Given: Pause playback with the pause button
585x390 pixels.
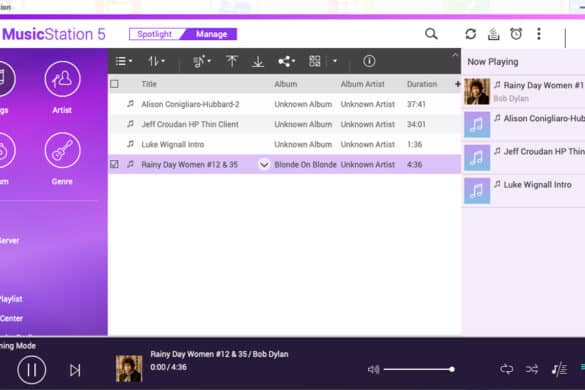Looking at the screenshot, I should (32, 370).
